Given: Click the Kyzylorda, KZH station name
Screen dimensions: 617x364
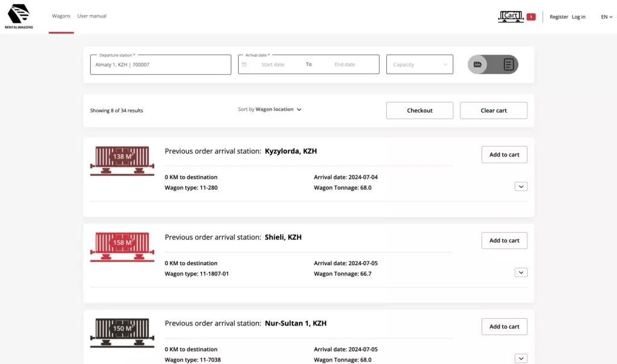Looking at the screenshot, I should point(291,151).
